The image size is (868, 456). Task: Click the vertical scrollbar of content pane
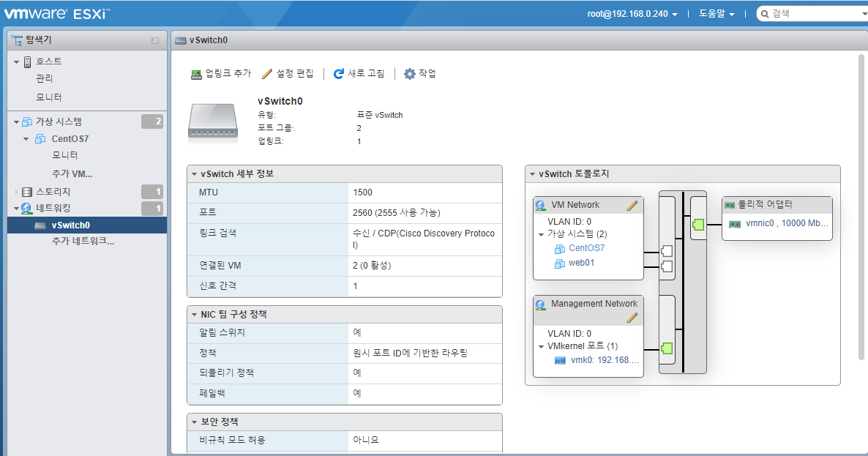(x=861, y=207)
